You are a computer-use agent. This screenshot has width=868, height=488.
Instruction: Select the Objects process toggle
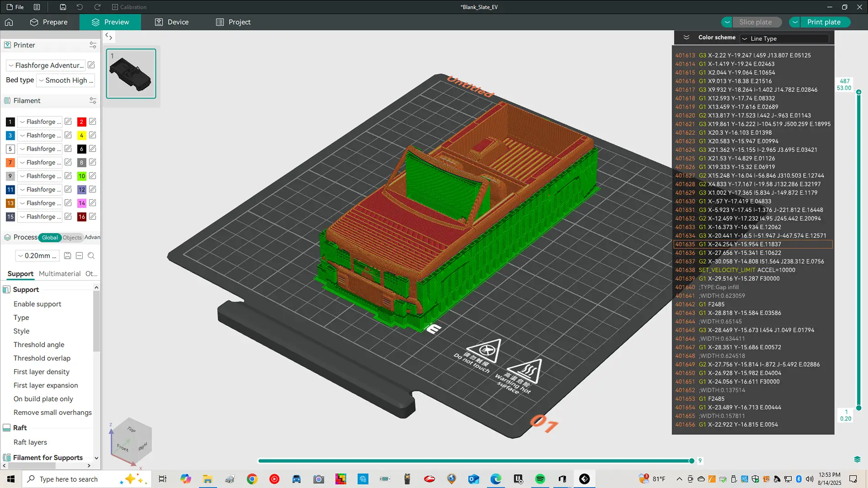(x=72, y=238)
